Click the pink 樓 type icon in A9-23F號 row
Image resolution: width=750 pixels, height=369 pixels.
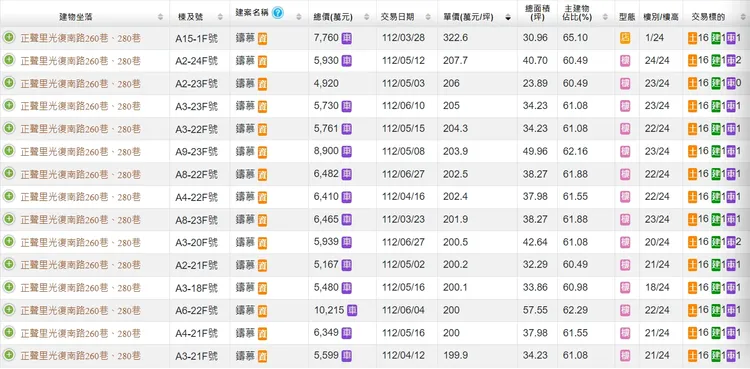[625, 151]
